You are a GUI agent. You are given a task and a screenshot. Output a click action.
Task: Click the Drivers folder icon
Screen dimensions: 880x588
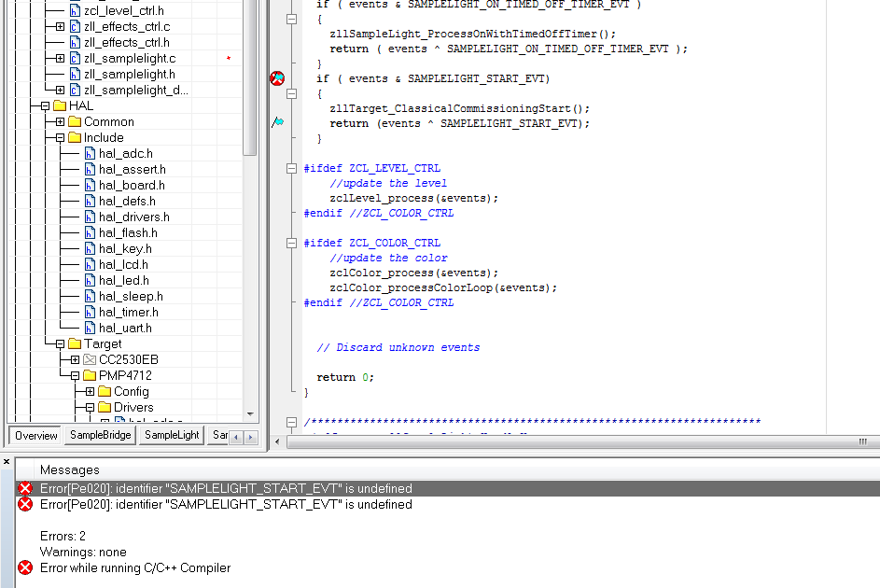[105, 407]
